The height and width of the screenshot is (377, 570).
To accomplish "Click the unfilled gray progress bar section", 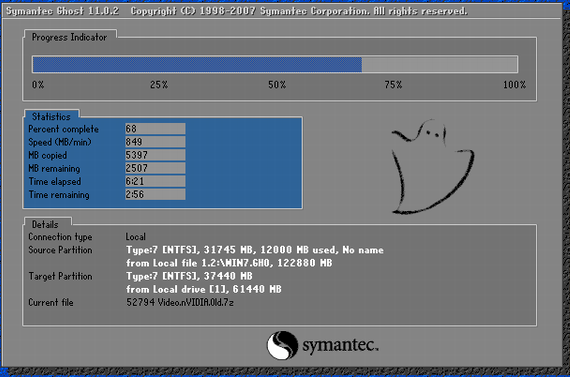I will pyautogui.click(x=439, y=64).
